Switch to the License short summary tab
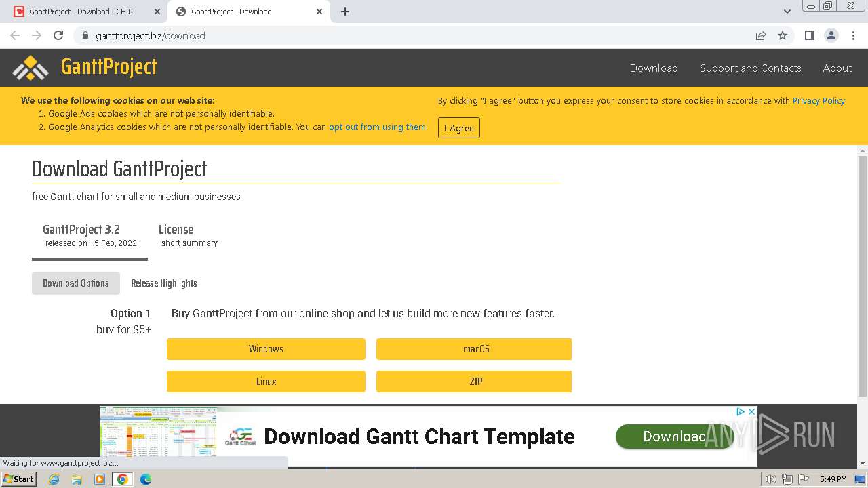Screen dimensions: 868x488 189,236
